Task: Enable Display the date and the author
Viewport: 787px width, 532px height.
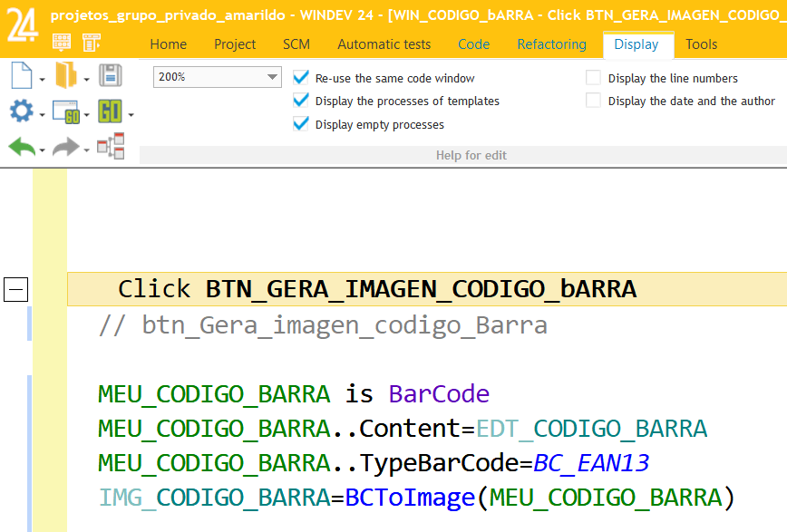Action: pyautogui.click(x=593, y=101)
